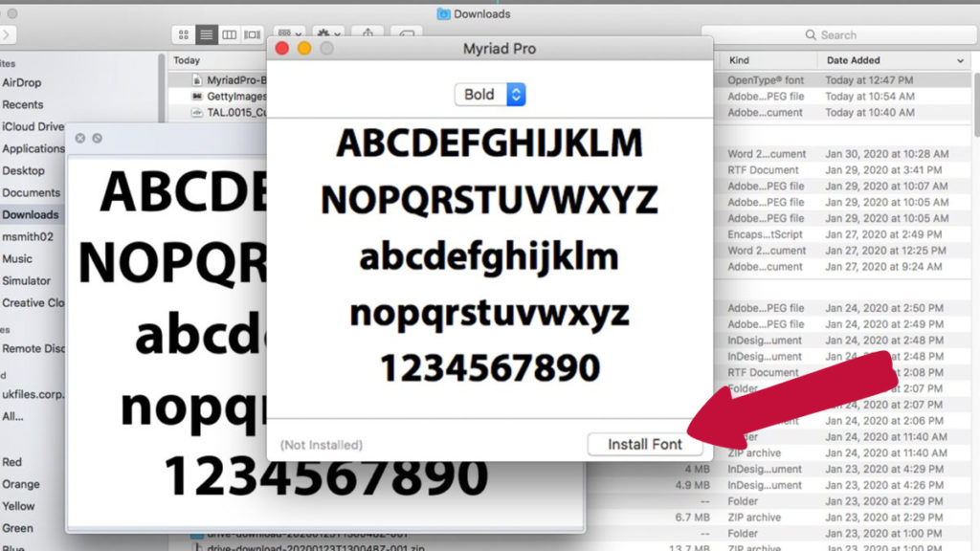Open the Finder action gear menu
This screenshot has height=551, width=980.
click(x=328, y=33)
